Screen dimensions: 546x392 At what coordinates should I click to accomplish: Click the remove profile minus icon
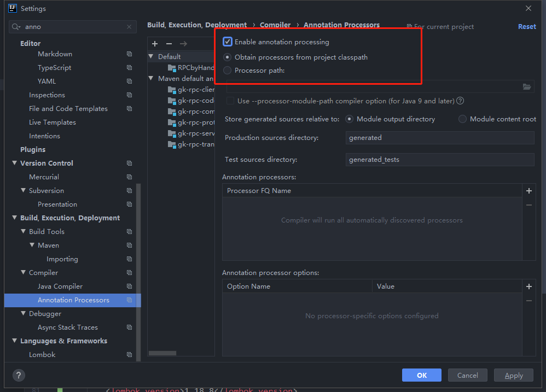pyautogui.click(x=169, y=44)
